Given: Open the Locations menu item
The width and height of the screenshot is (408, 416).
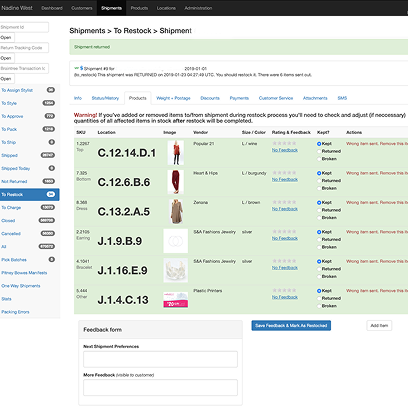Looking at the screenshot, I should [166, 8].
